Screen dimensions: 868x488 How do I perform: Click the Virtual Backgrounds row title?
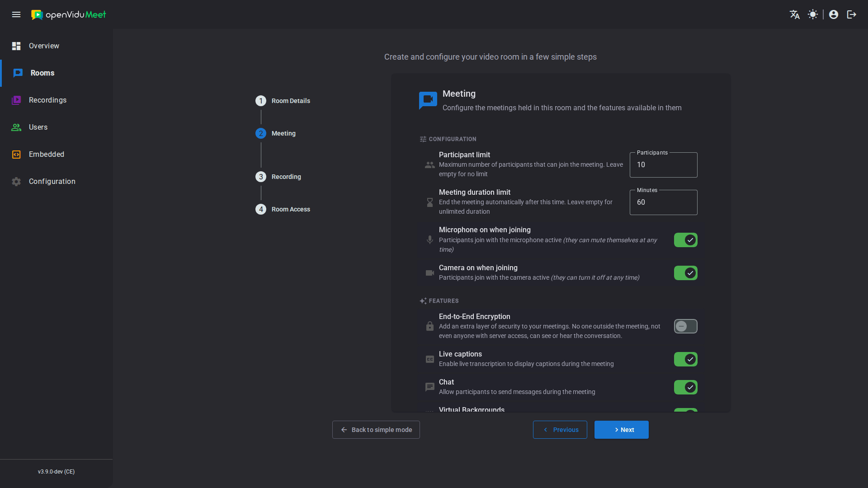[x=472, y=409]
